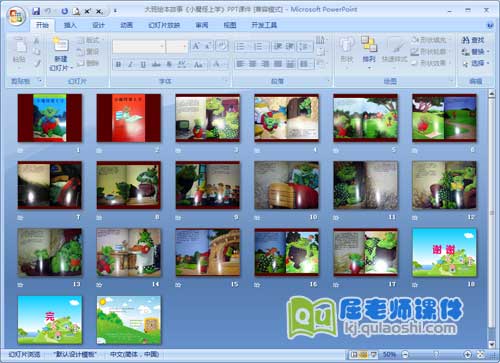This screenshot has width=500, height=363.
Task: Save the presentation from the quick access toolbar
Action: click(36, 11)
